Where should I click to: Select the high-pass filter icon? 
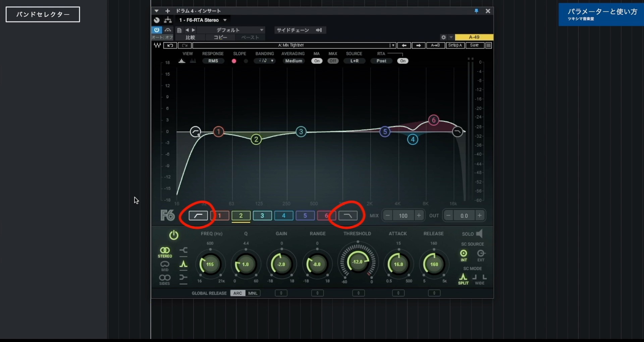(x=198, y=215)
